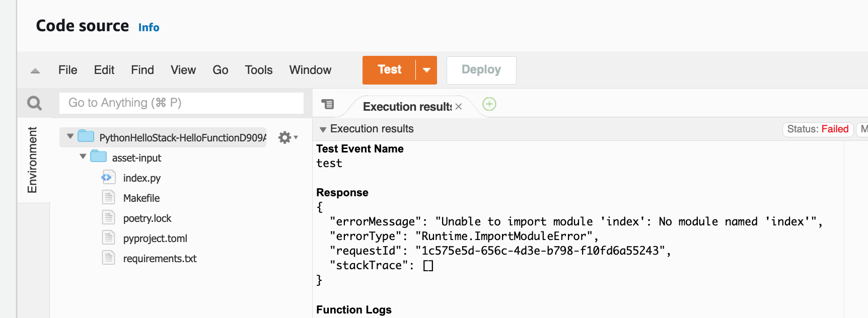Select index.py in the file tree
Viewport: 868px width, 318px height.
point(142,178)
